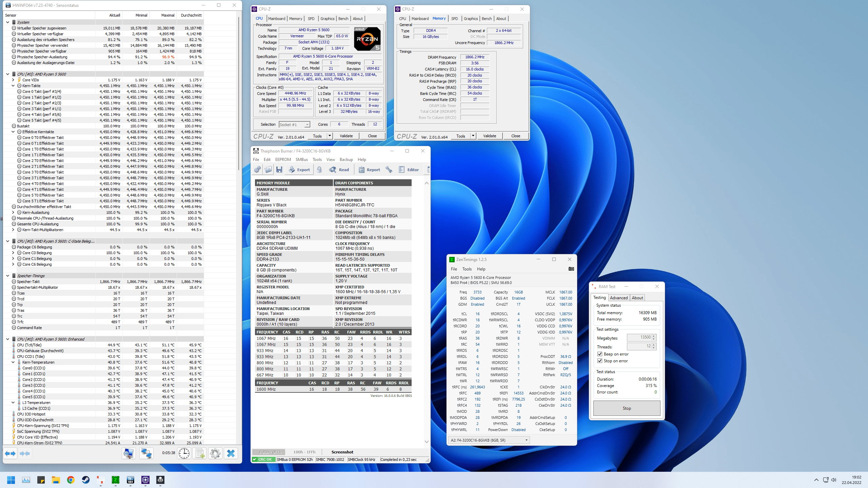Click the volume speaker icon in system tray
This screenshot has width=868, height=488.
(x=834, y=480)
